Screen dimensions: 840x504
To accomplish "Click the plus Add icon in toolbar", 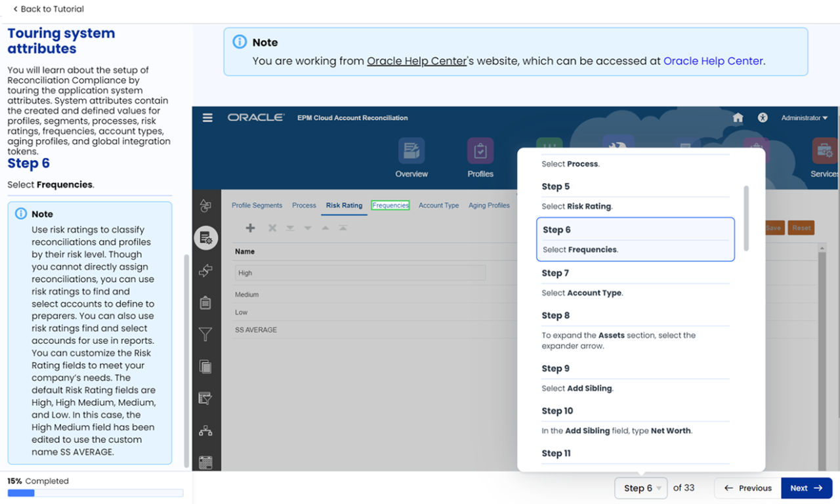I will 250,228.
